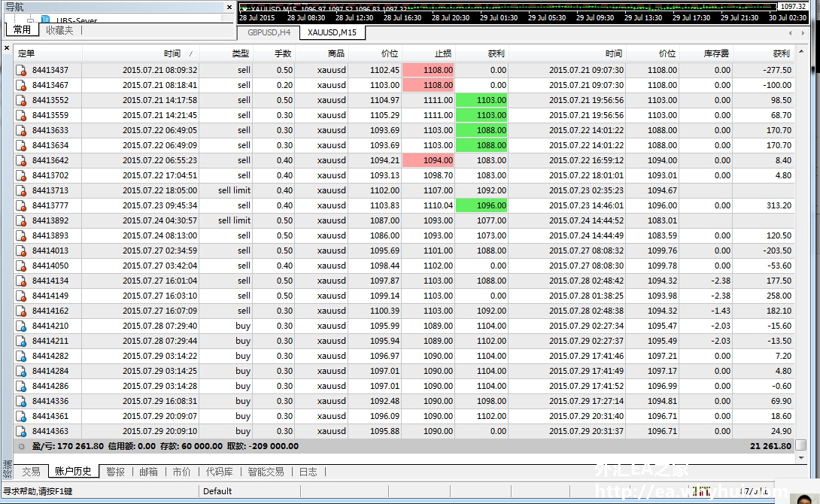Sort by the 商品 column header

tap(321, 53)
